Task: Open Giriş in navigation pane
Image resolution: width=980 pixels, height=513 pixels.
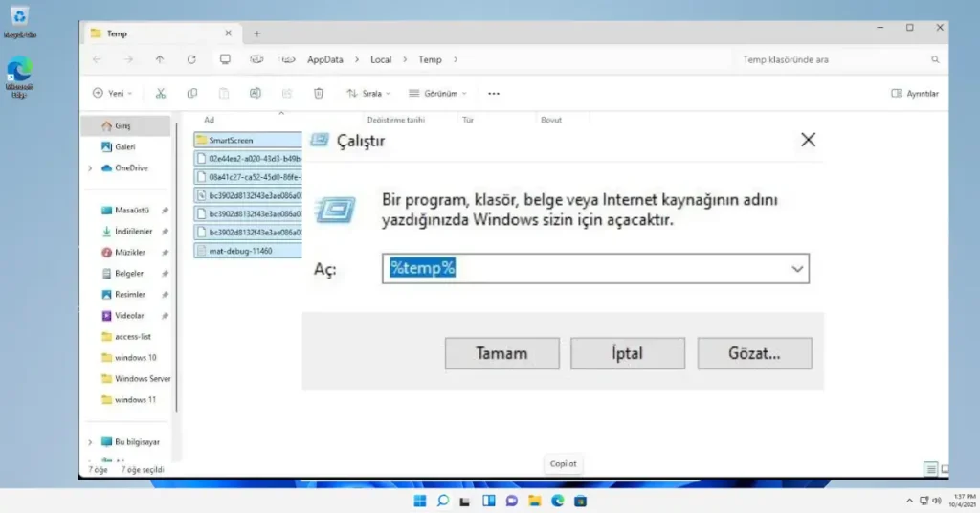Action: (x=126, y=125)
